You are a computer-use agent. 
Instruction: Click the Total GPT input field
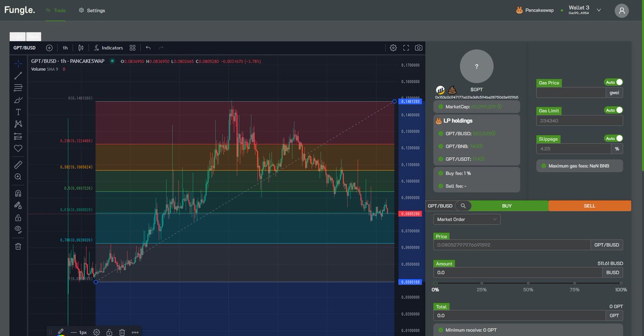pos(521,316)
